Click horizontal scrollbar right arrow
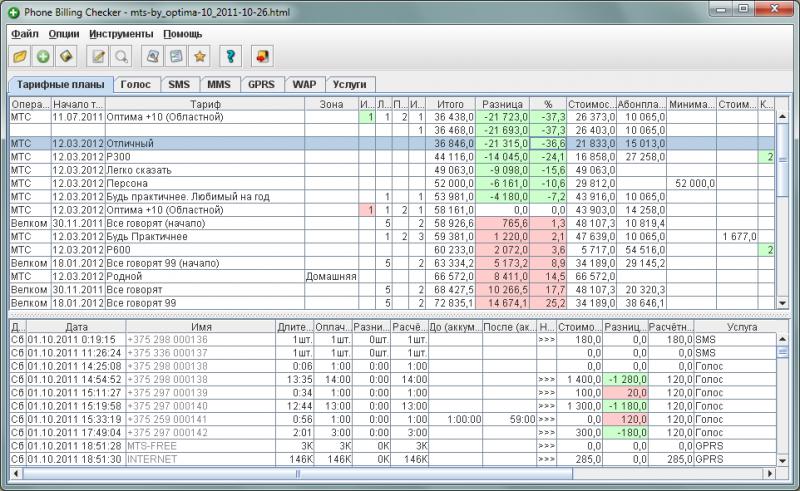This screenshot has height=491, width=800. 769,473
